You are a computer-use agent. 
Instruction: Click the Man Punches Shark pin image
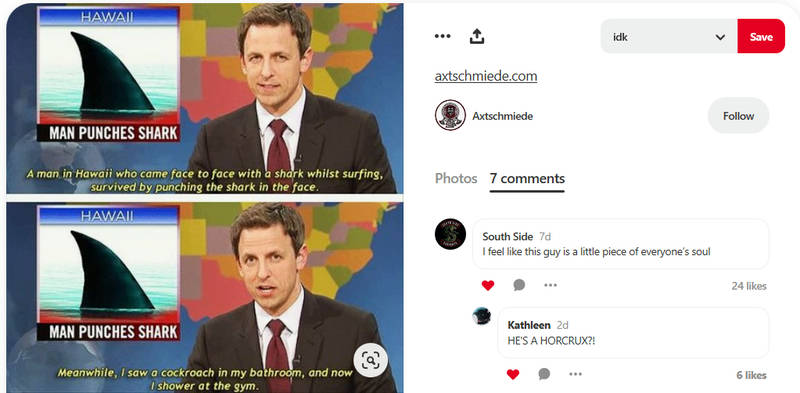202,198
